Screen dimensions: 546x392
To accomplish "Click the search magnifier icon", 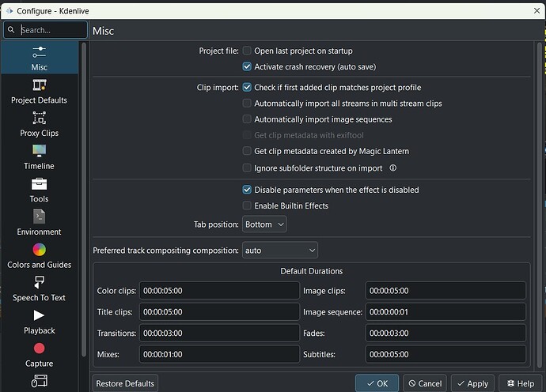I will click(x=11, y=30).
